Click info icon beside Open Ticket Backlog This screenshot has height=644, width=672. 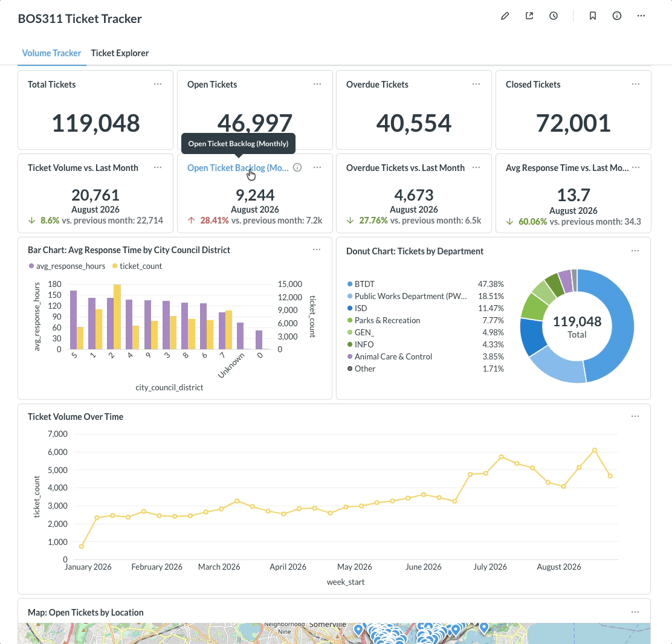pyautogui.click(x=297, y=167)
